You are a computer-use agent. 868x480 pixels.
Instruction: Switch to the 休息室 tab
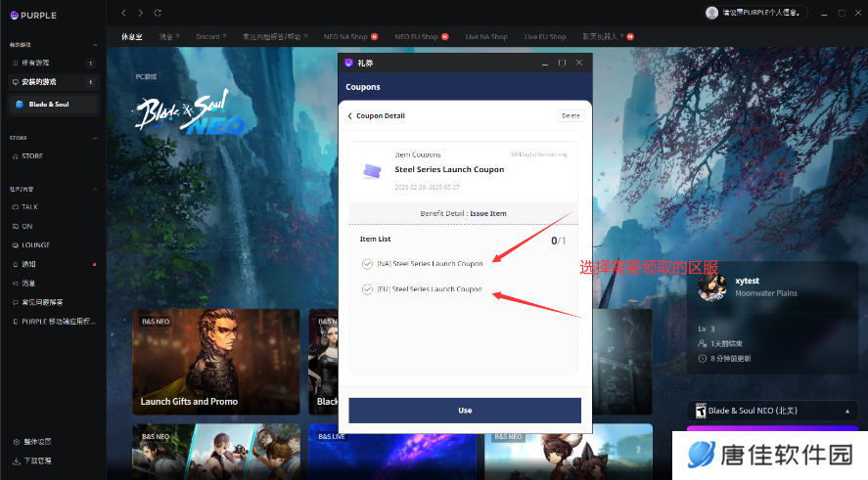[132, 37]
